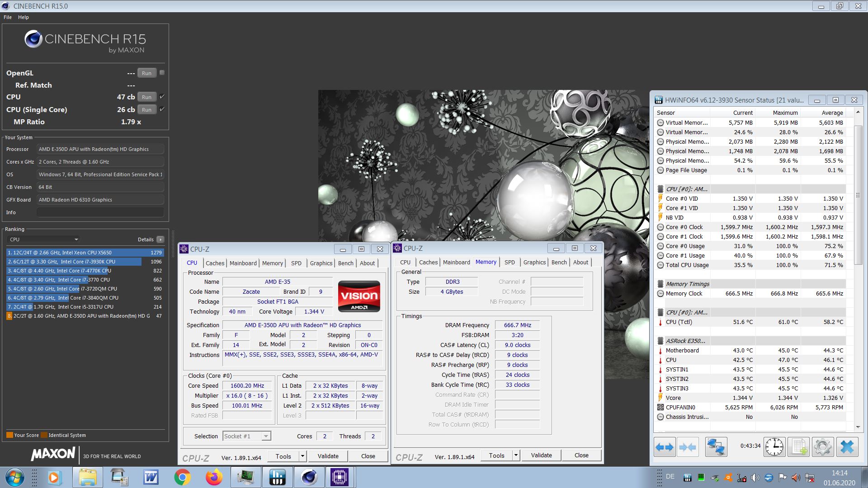Select the Intel Core i7-3930K ranking entry
This screenshot has width=868, height=488.
click(85, 262)
